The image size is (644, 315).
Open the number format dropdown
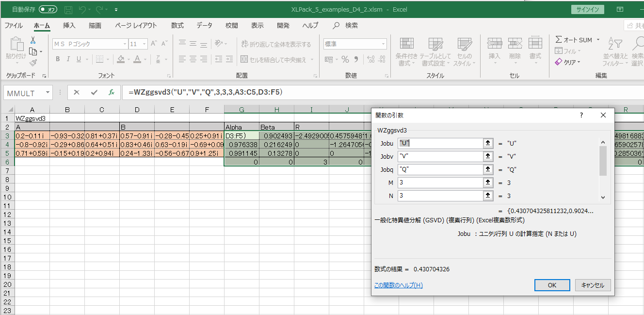point(383,44)
